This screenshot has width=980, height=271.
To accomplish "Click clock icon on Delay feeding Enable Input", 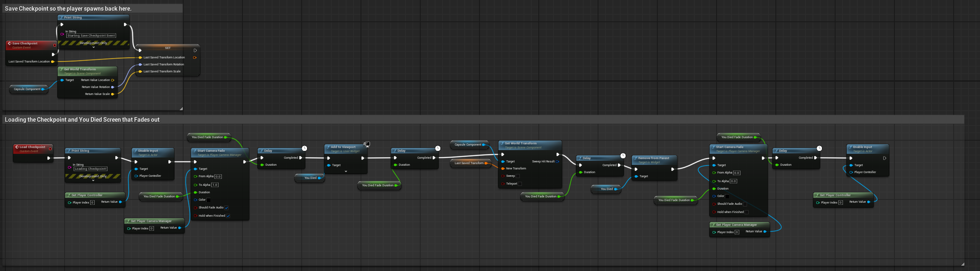I will 819,148.
